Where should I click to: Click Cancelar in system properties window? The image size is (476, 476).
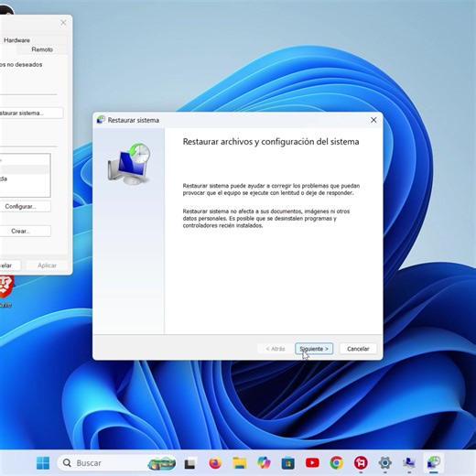coord(9,265)
